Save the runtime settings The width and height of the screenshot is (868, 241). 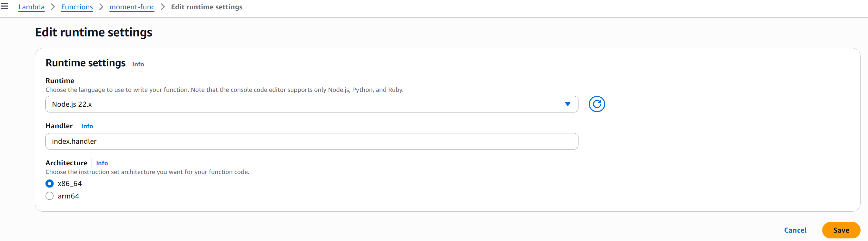coord(841,230)
